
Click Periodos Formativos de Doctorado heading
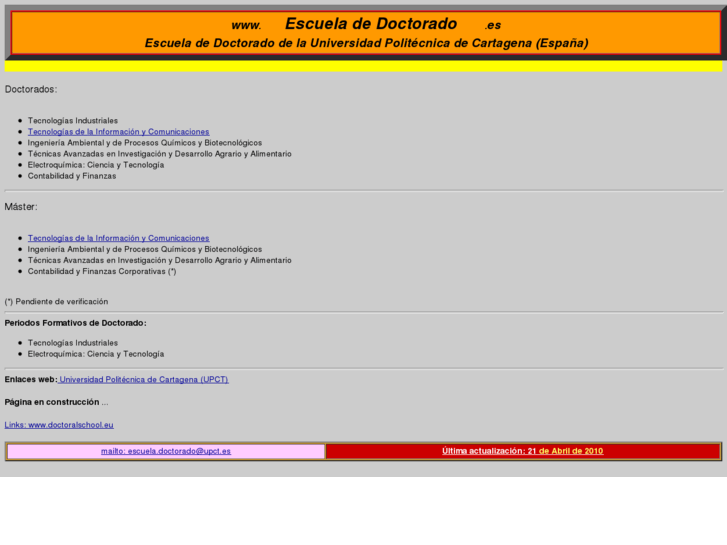(x=76, y=323)
